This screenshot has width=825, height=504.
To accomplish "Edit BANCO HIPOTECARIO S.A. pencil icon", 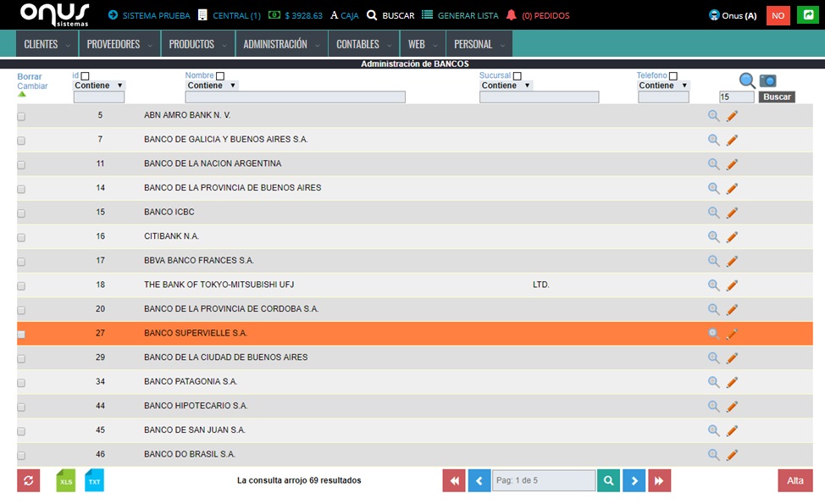I will [x=732, y=406].
